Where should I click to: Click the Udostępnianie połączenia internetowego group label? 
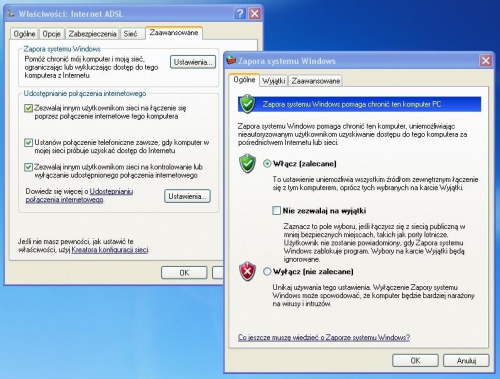point(85,94)
